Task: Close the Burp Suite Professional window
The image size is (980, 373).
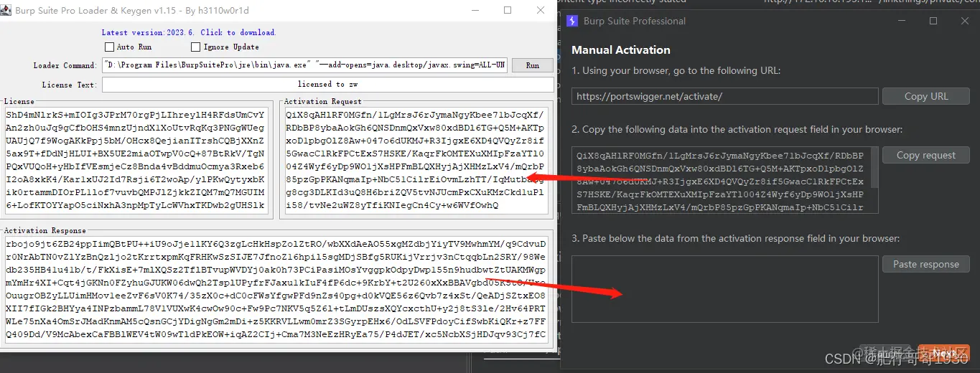Action: point(965,21)
